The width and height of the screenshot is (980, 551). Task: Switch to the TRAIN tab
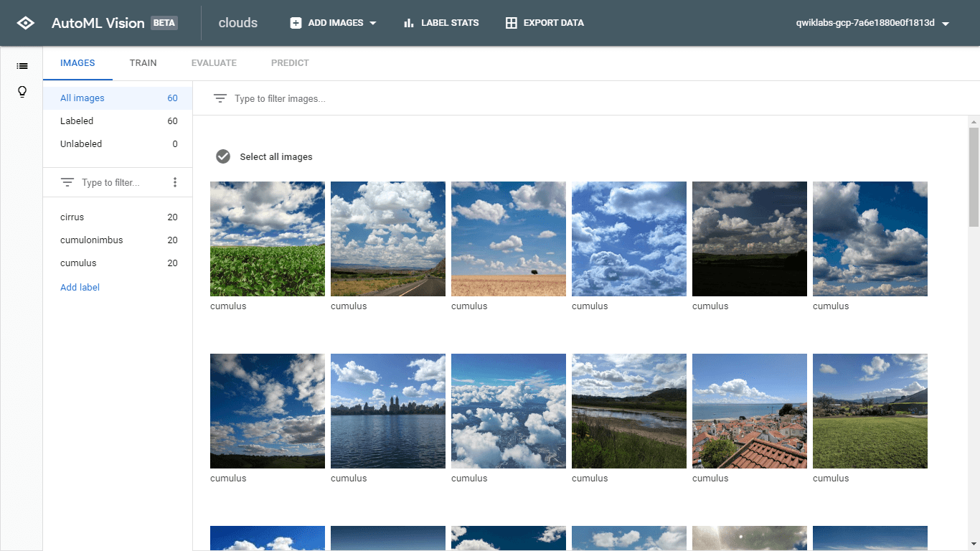tap(143, 62)
